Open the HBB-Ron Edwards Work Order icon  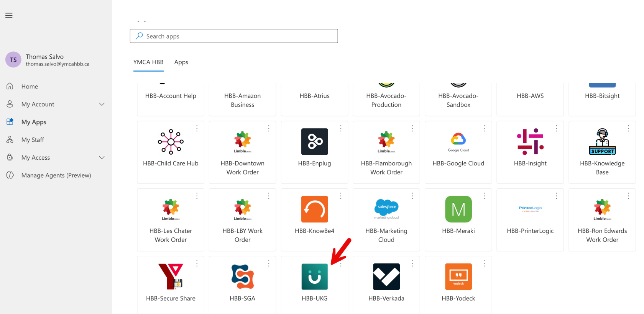[x=602, y=209]
